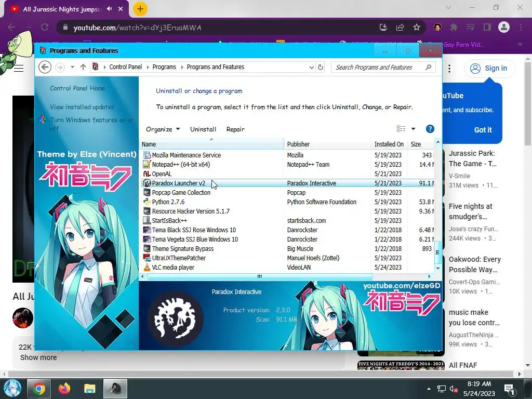Select the UltraUXThemePatcher icon

(147, 258)
